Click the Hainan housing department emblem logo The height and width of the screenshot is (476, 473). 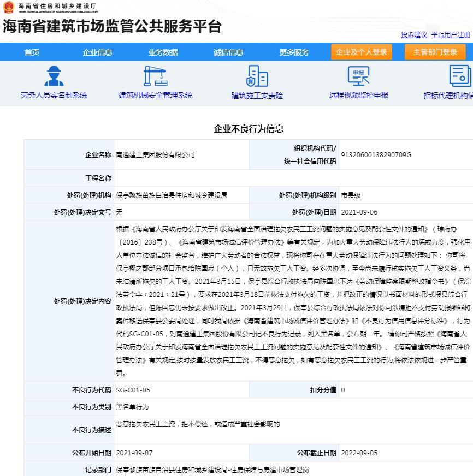[9, 7]
